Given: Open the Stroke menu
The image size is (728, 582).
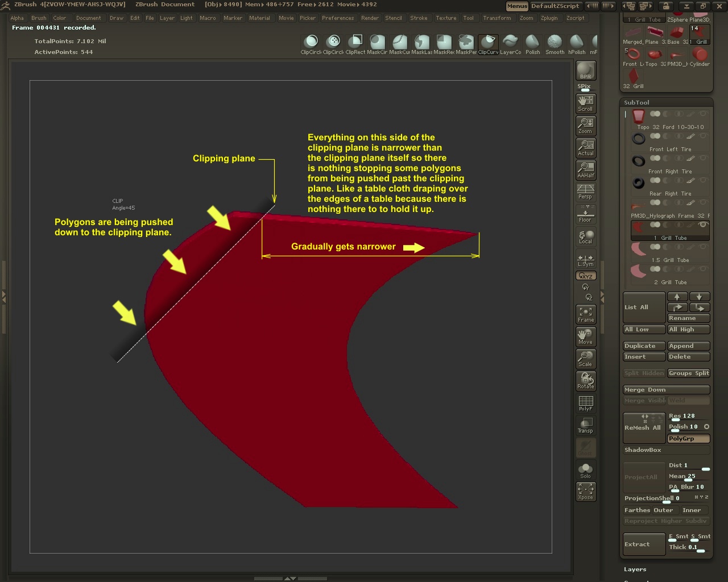Looking at the screenshot, I should 419,18.
